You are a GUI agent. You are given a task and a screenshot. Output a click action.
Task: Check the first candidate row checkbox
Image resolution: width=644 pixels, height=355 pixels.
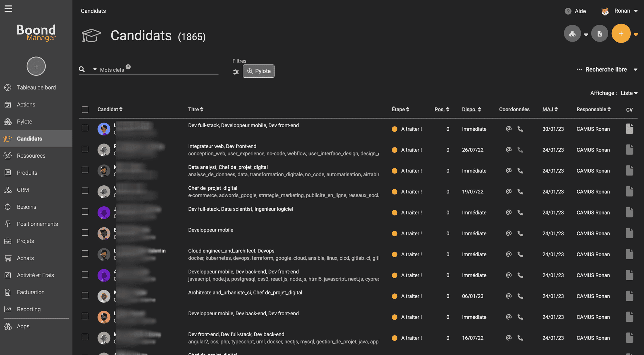(x=85, y=128)
